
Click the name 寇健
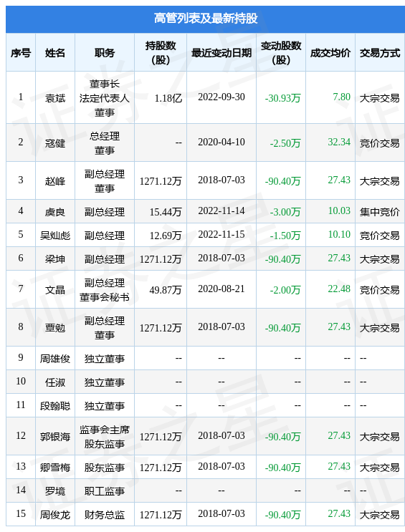coord(55,143)
